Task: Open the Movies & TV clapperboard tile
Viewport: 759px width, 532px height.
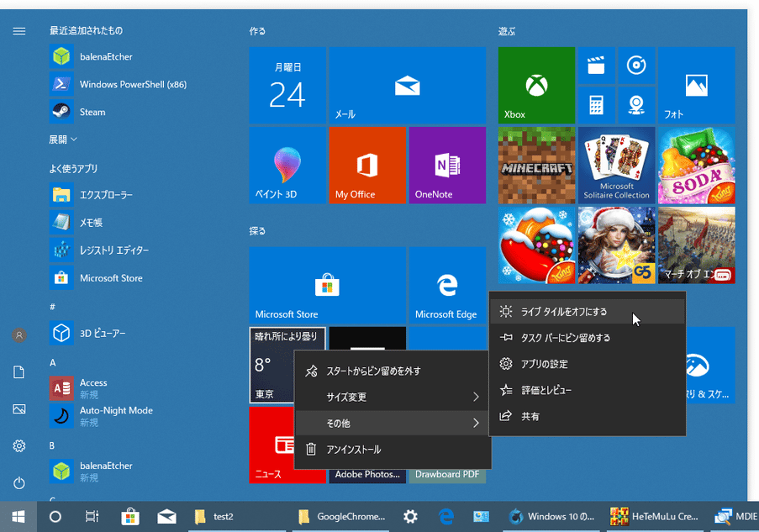Action: coord(597,66)
